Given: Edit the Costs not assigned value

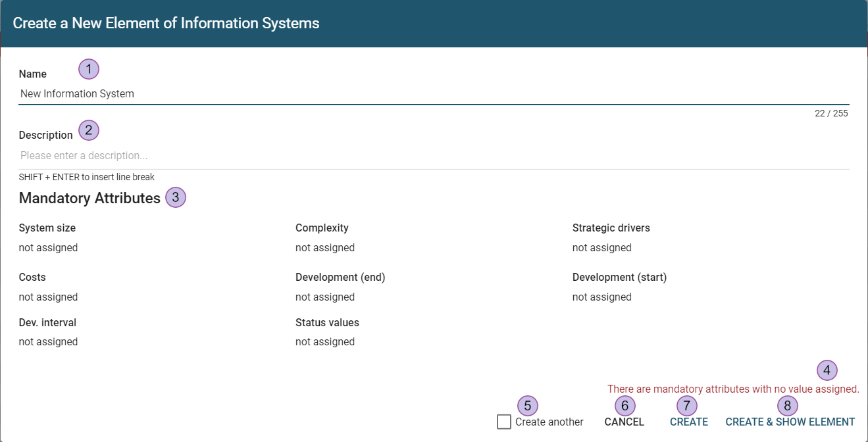Looking at the screenshot, I should click(x=49, y=297).
